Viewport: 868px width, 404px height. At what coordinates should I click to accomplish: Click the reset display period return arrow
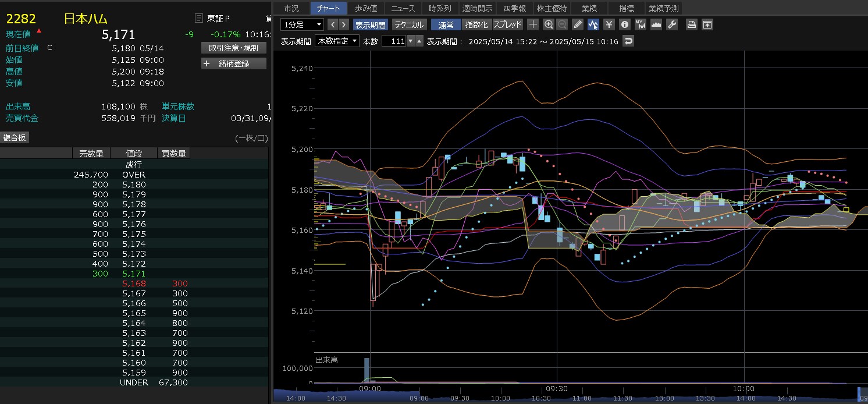pos(628,41)
